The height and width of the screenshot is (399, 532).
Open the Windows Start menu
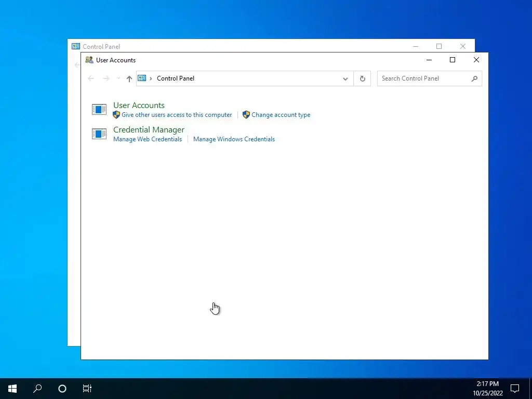[12, 389]
